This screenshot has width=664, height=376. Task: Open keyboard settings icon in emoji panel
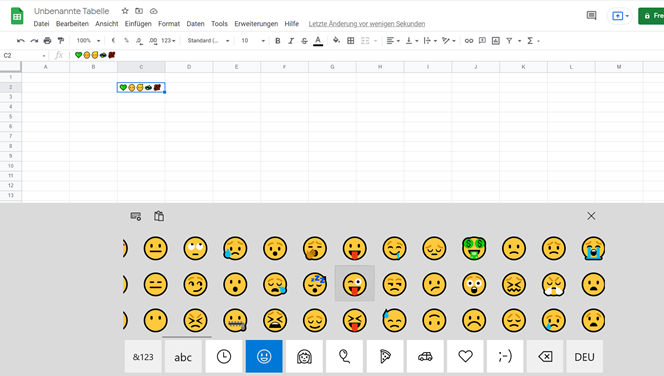pos(136,216)
